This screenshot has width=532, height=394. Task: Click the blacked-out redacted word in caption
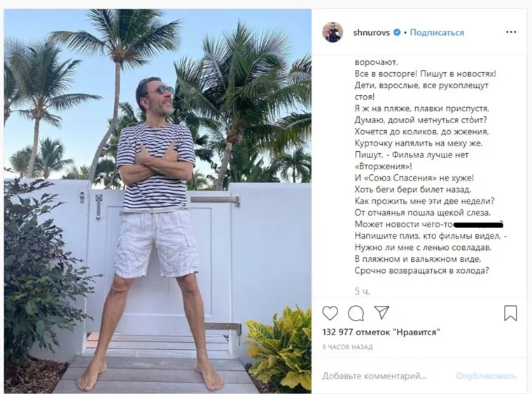[477, 224]
